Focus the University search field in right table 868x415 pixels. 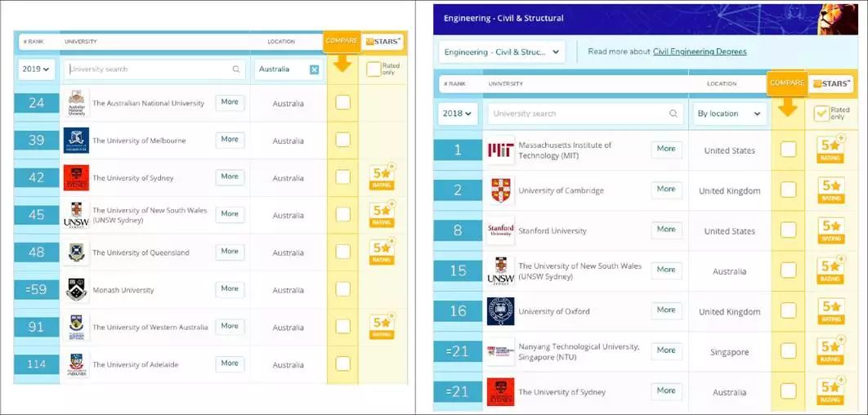tap(586, 114)
